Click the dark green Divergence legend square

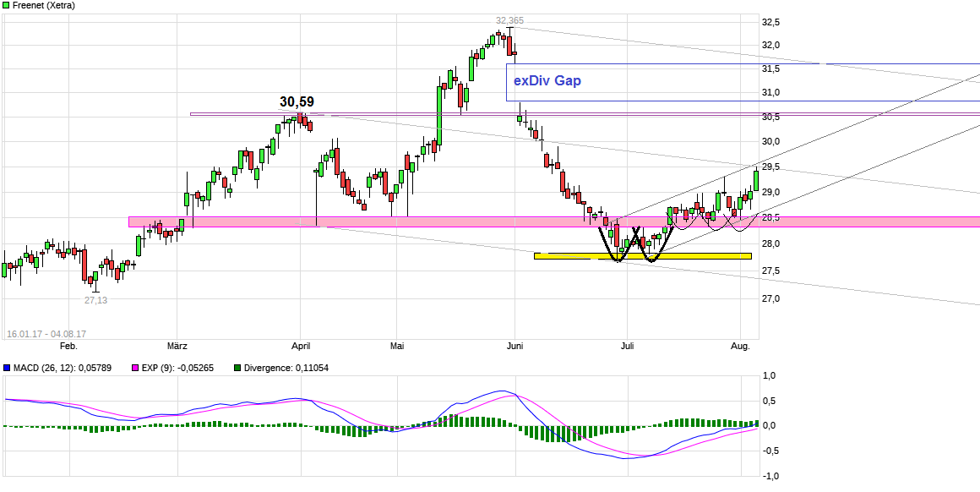[237, 369]
